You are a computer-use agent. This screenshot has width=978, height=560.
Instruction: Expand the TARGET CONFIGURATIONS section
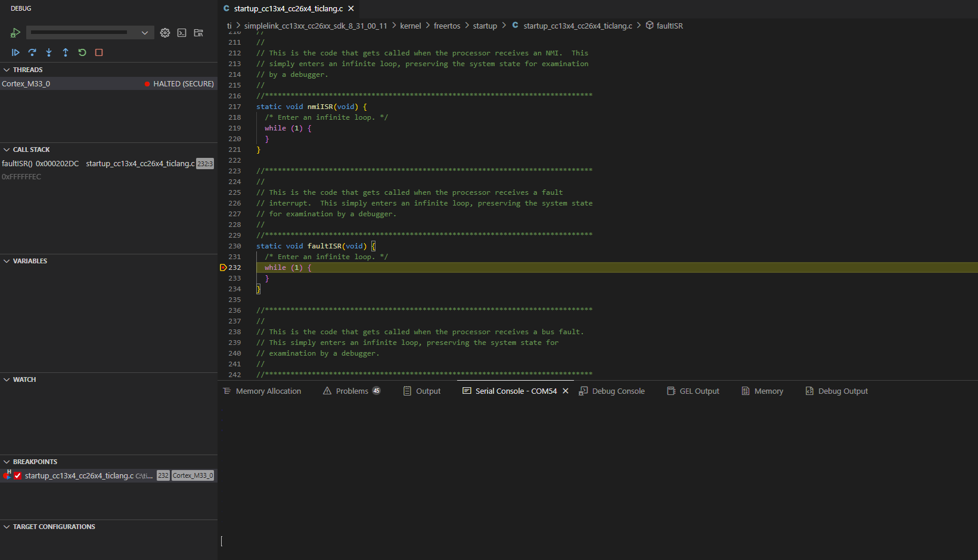[7, 527]
